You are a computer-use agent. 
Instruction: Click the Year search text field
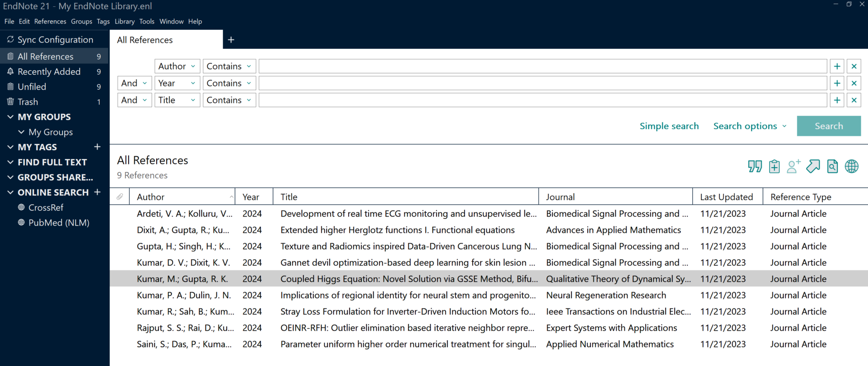coord(542,83)
